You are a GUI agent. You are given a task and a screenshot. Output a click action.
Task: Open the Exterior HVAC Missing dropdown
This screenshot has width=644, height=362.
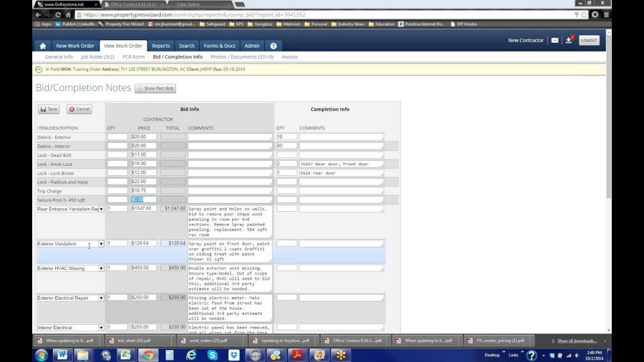coord(101,268)
